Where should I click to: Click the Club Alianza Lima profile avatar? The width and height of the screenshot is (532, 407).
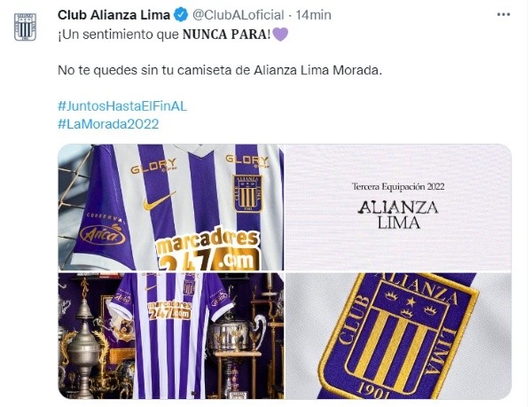point(25,27)
